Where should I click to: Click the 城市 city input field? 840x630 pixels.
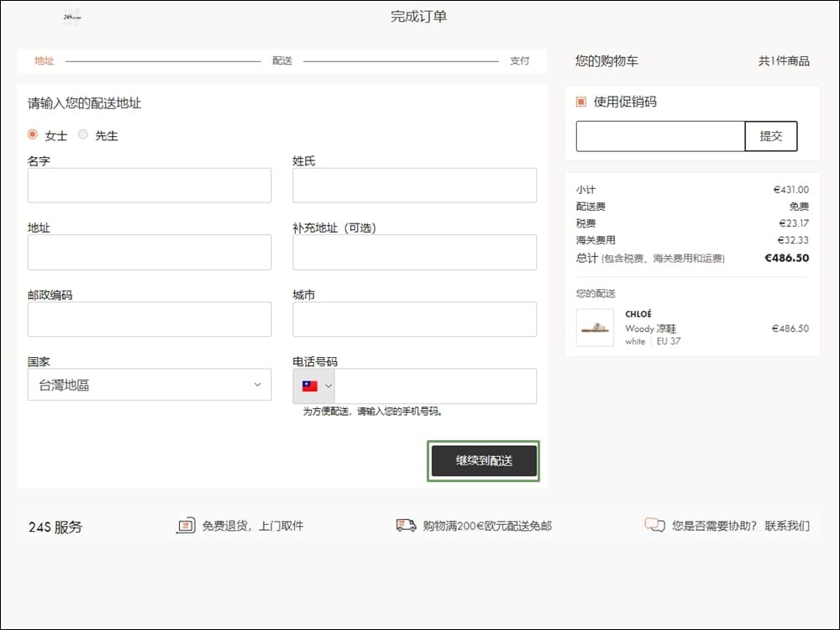click(415, 319)
